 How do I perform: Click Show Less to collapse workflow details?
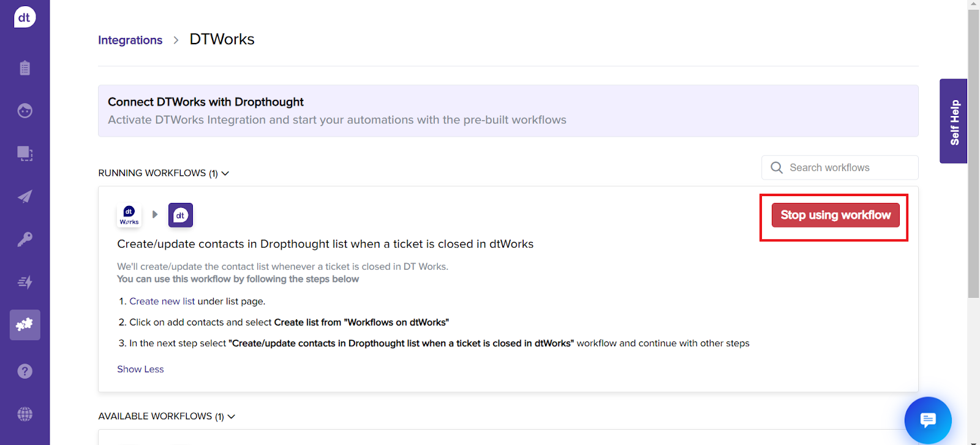pos(140,369)
